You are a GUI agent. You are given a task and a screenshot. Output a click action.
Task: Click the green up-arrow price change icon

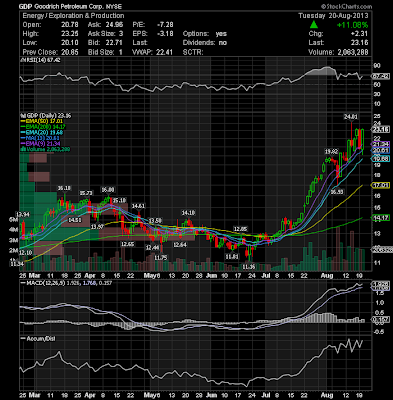(314, 25)
